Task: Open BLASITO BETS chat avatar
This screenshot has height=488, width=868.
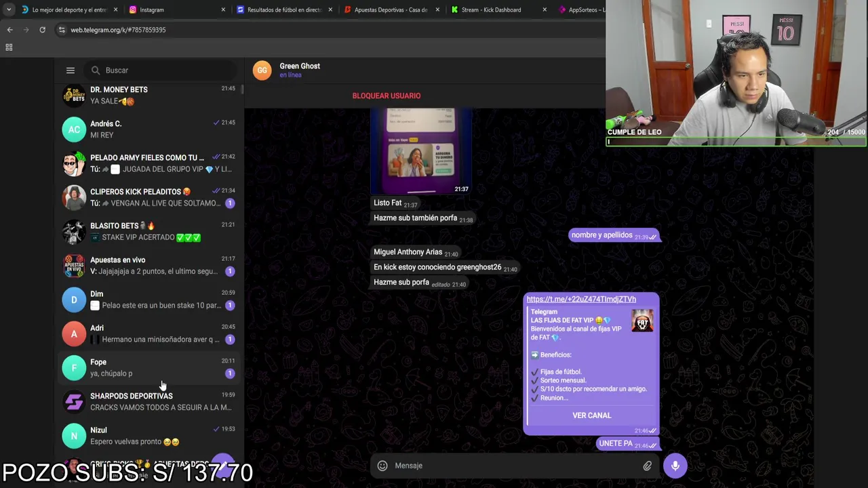Action: point(74,231)
